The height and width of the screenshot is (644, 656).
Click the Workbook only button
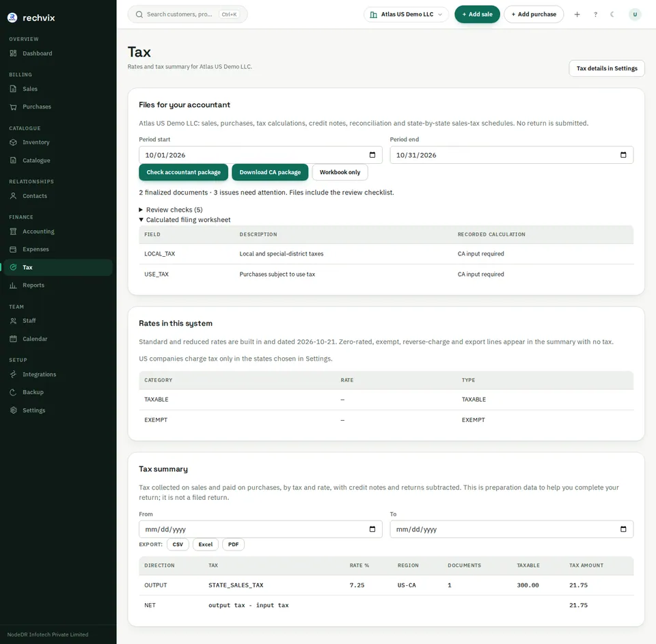(x=340, y=172)
